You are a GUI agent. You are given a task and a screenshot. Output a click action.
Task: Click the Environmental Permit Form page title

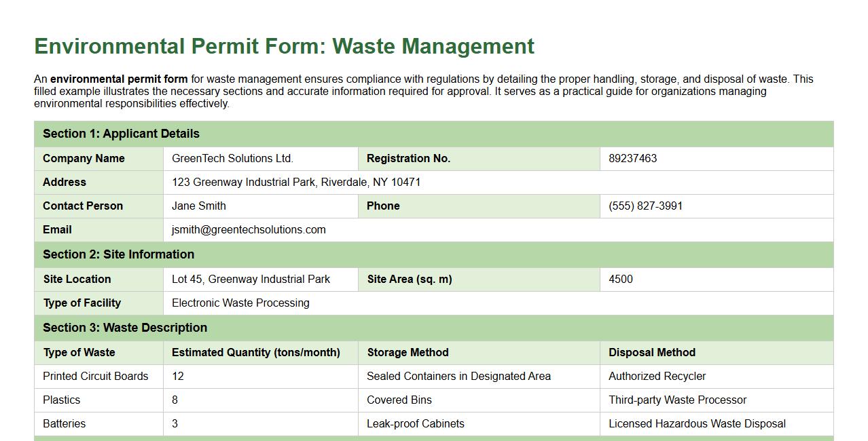(283, 46)
